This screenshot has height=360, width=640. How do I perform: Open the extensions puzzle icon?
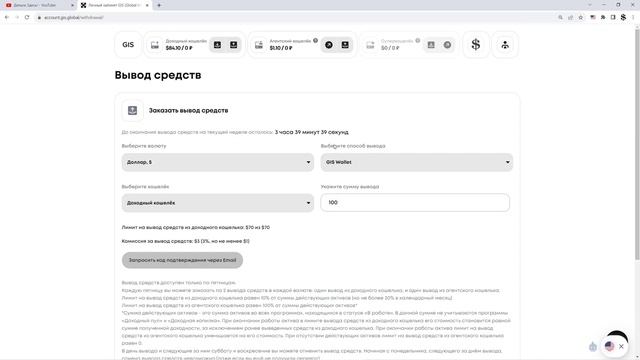pos(603,17)
